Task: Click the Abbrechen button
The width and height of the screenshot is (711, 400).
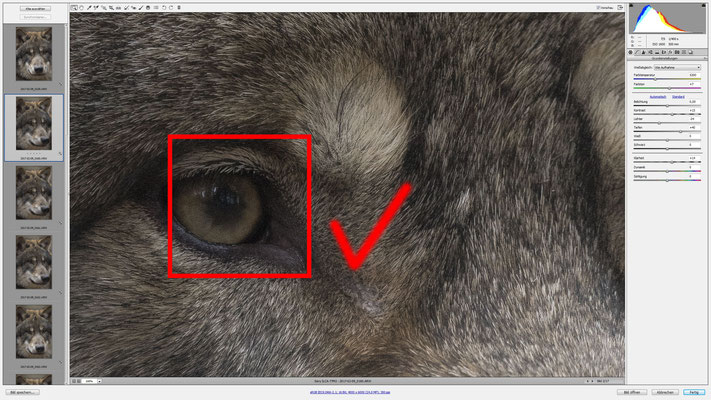Action: 665,392
